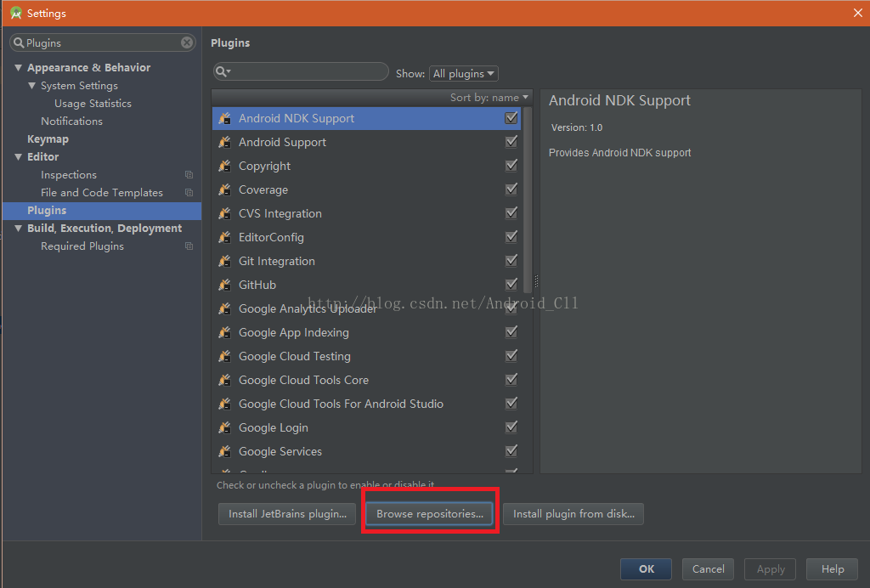Uncheck the Google Login plugin

[511, 427]
